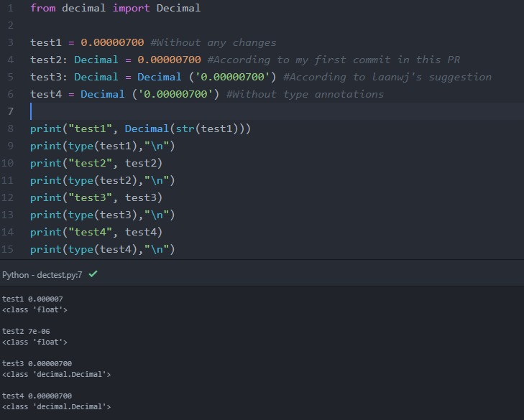Click print("test4", test4) on line 14
The height and width of the screenshot is (420, 524).
(96, 232)
